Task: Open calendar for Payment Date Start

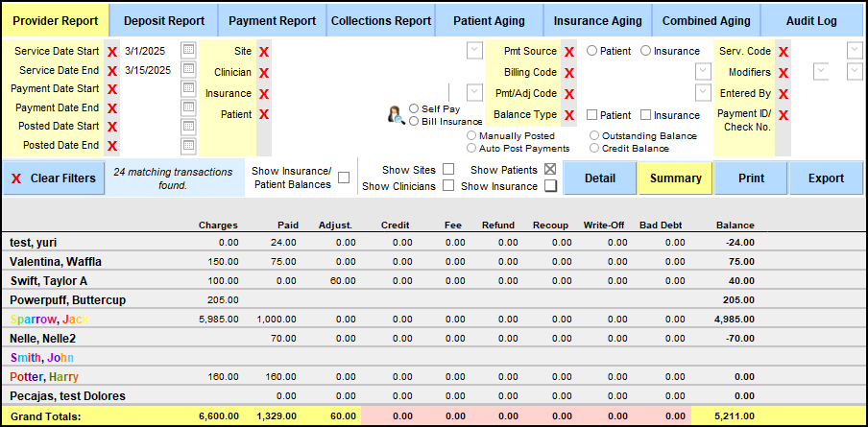Action: (188, 88)
